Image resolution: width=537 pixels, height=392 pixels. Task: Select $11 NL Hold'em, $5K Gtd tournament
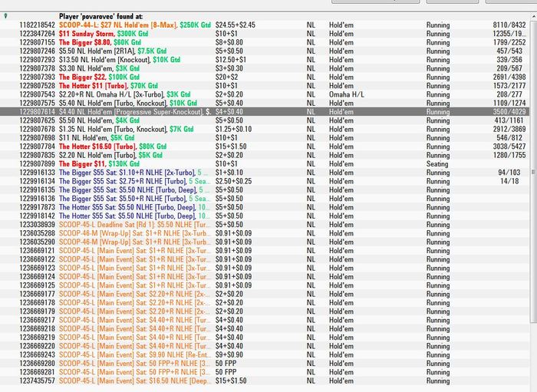tap(265, 137)
